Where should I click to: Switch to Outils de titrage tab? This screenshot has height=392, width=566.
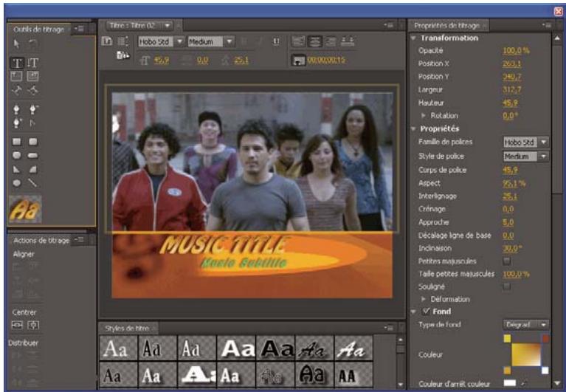point(38,30)
